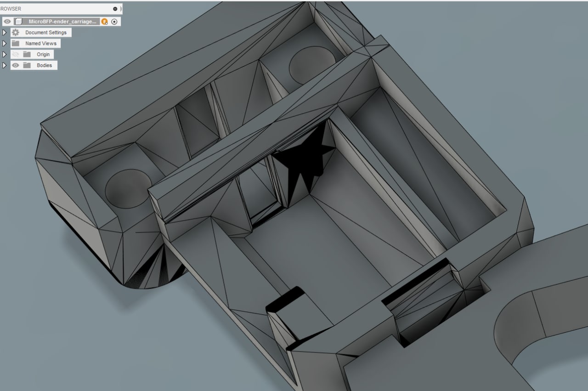Expand the Bodies node

(x=5, y=65)
